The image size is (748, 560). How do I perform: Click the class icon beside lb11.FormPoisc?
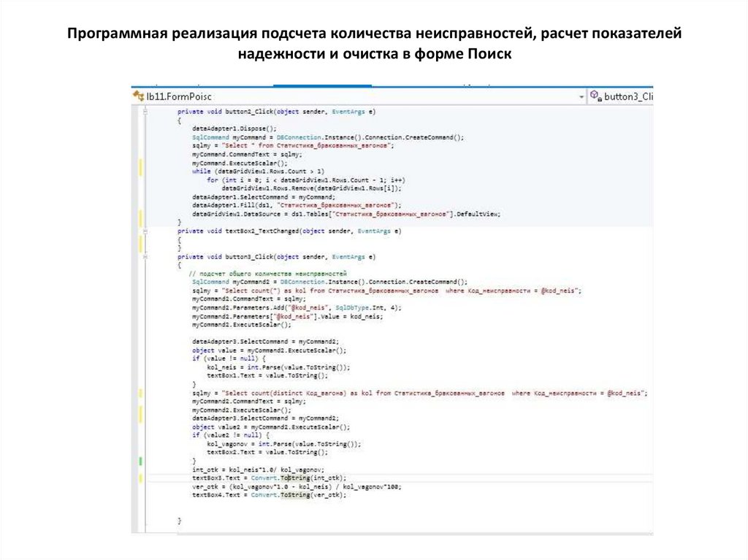pos(139,96)
